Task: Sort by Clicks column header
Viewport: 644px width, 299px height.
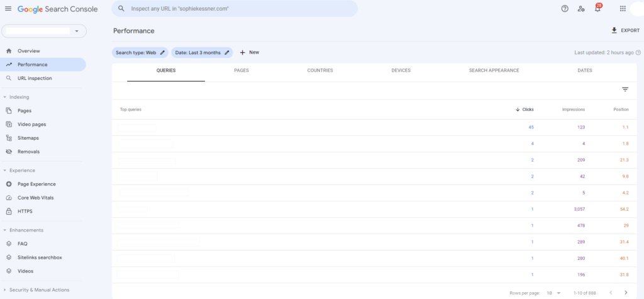Action: click(x=525, y=110)
